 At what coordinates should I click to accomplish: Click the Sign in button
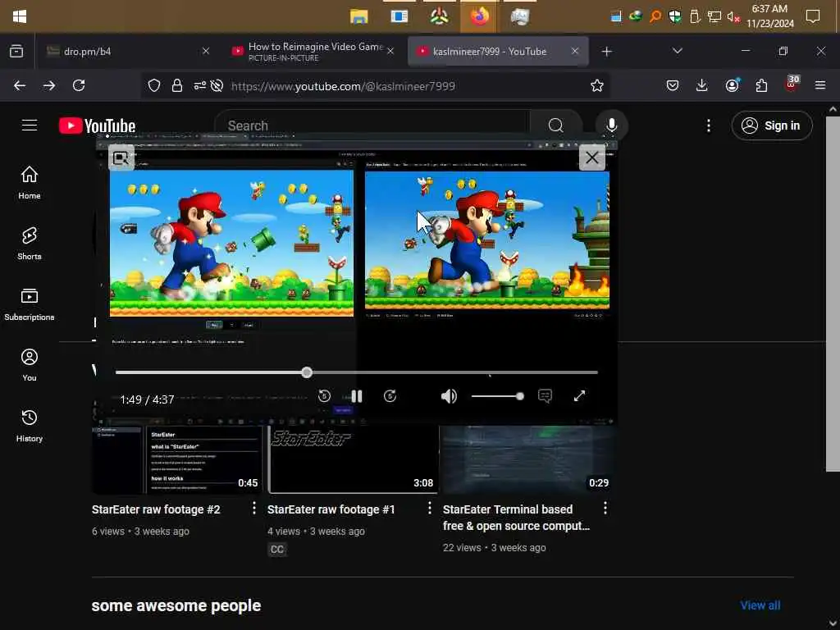[771, 126]
